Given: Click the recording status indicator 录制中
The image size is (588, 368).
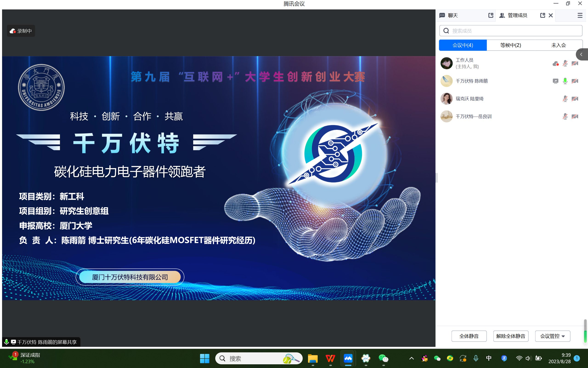Looking at the screenshot, I should click(21, 31).
